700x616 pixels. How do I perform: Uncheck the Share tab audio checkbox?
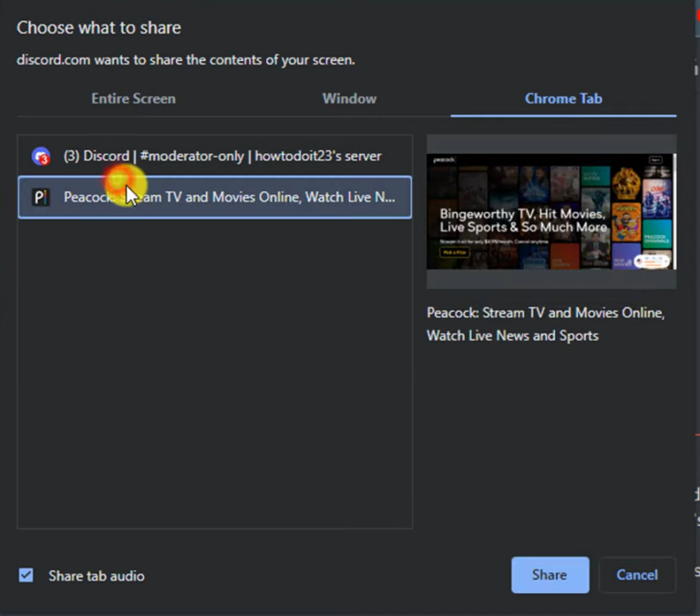(26, 575)
